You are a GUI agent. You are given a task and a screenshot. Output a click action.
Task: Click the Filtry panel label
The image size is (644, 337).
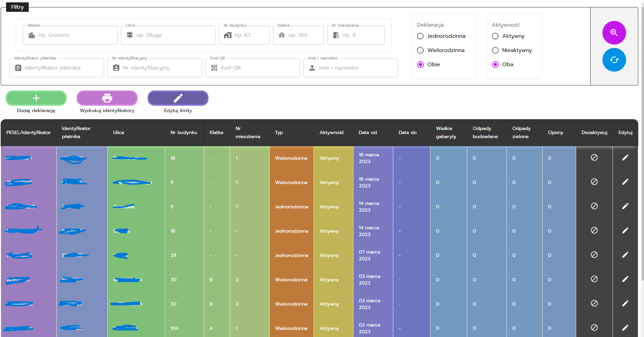[17, 7]
